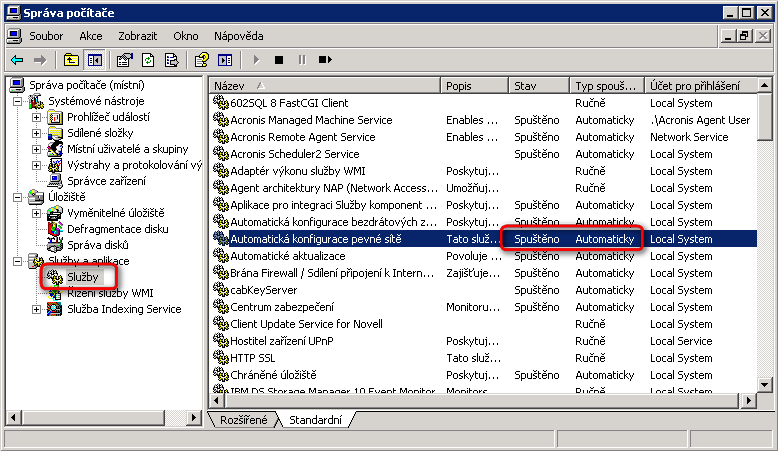Image resolution: width=778 pixels, height=451 pixels.
Task: Open Properties via the toolbar icon
Action: pyautogui.click(x=125, y=60)
